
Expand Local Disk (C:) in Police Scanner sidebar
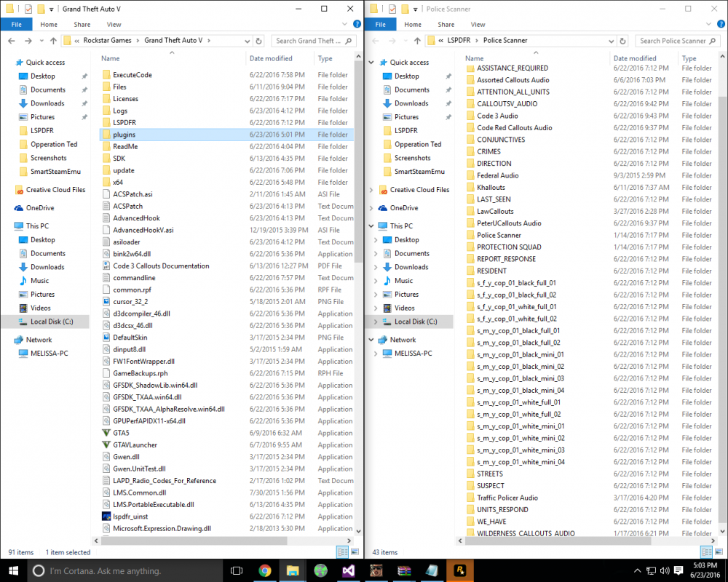[376, 322]
